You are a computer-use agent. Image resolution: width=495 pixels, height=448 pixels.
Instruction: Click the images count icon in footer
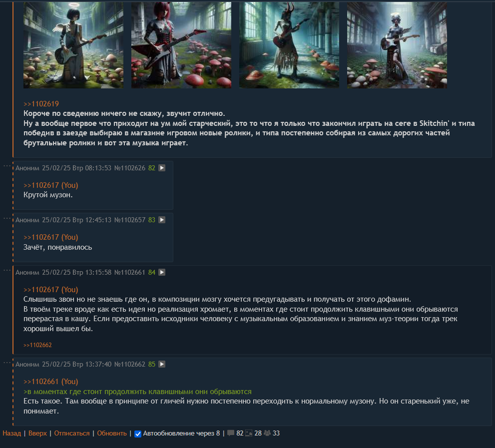coord(249,433)
